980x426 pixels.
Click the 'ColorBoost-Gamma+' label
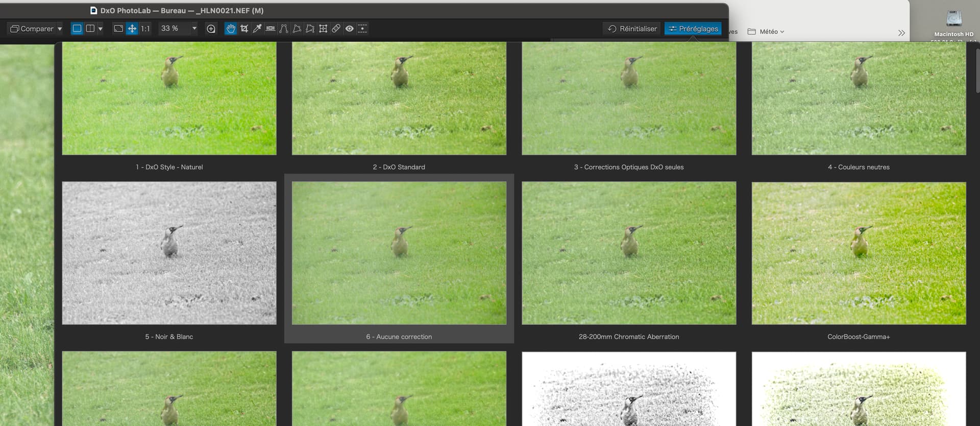[859, 337]
